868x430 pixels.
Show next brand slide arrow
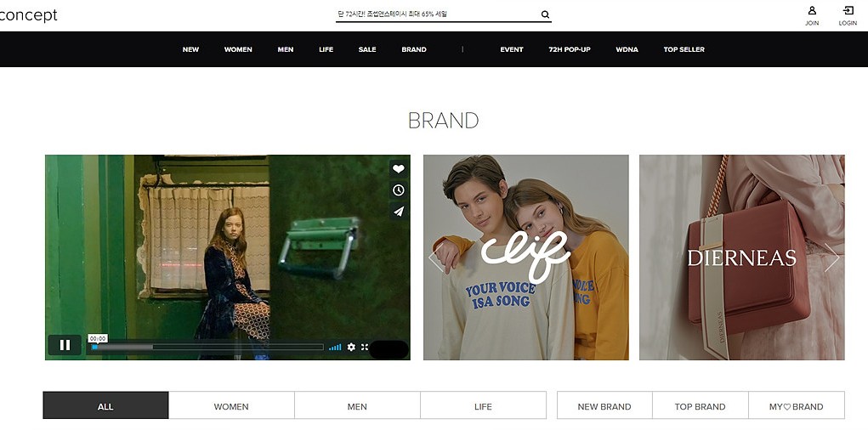coord(831,257)
